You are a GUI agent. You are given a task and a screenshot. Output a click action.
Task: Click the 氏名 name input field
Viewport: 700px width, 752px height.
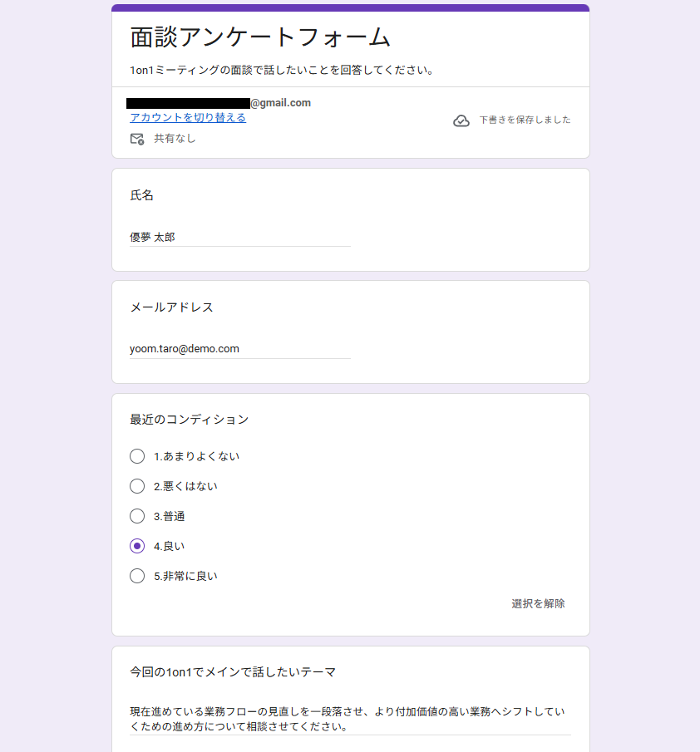coord(239,237)
